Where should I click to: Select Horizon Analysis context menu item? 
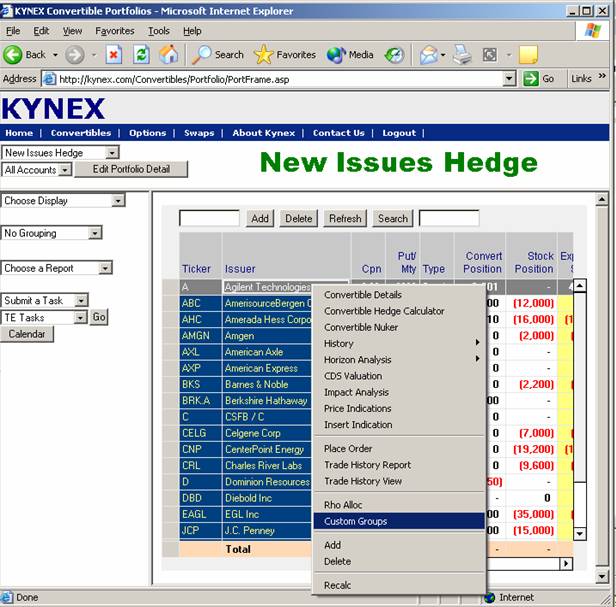pyautogui.click(x=399, y=360)
